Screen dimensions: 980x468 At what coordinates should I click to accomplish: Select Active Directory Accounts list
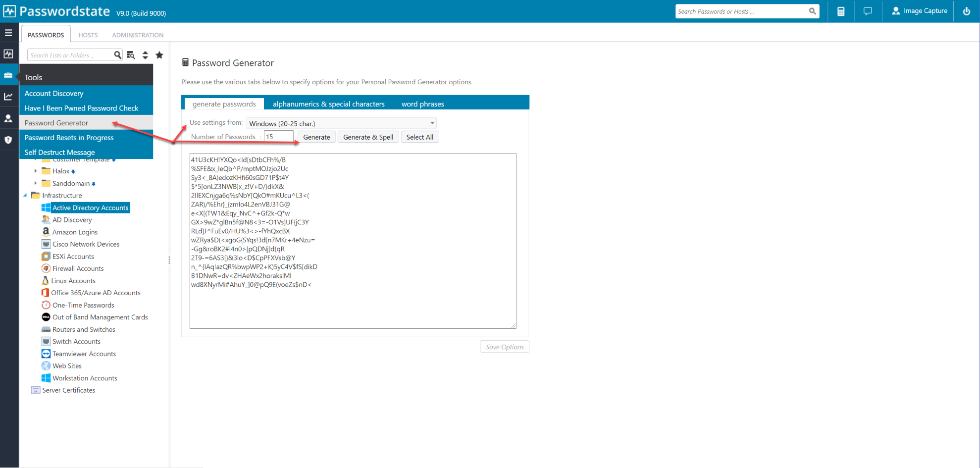pyautogui.click(x=90, y=208)
